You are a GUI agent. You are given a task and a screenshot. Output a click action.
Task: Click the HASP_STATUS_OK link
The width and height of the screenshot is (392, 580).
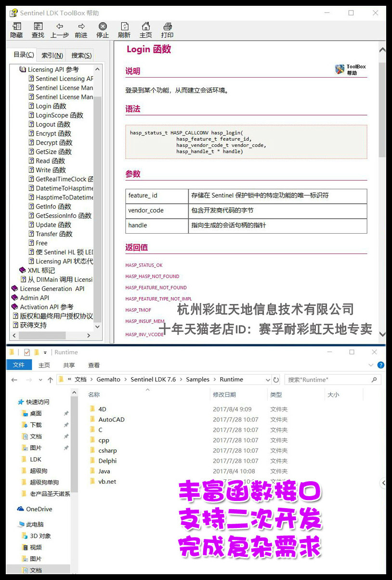click(x=144, y=265)
